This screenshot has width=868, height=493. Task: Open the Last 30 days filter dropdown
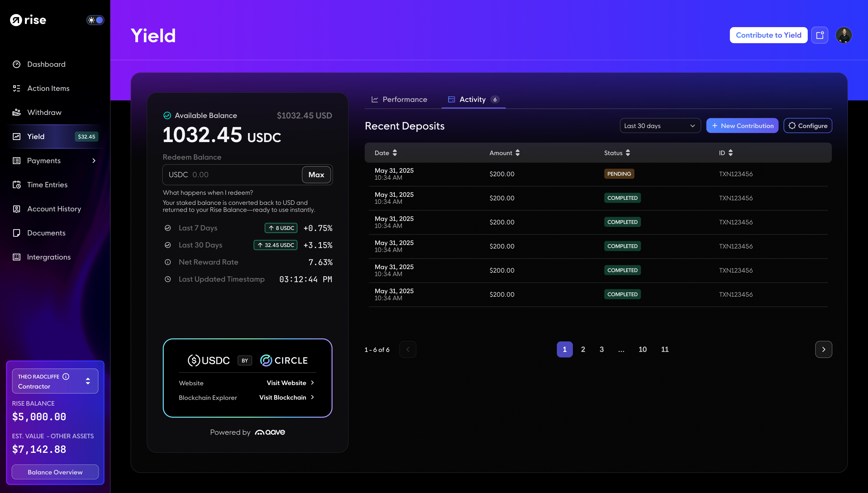pyautogui.click(x=660, y=125)
